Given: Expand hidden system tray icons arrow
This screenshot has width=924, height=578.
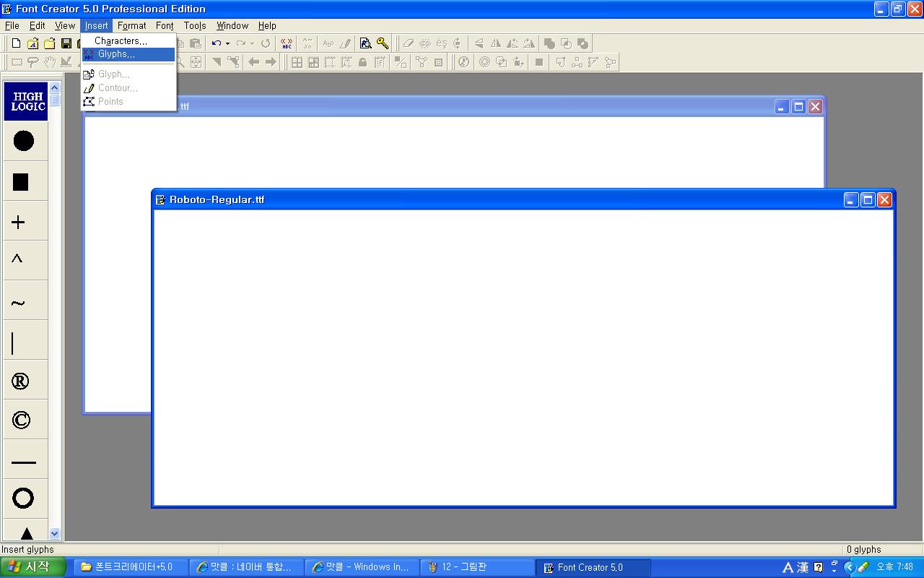Looking at the screenshot, I should pyautogui.click(x=849, y=567).
